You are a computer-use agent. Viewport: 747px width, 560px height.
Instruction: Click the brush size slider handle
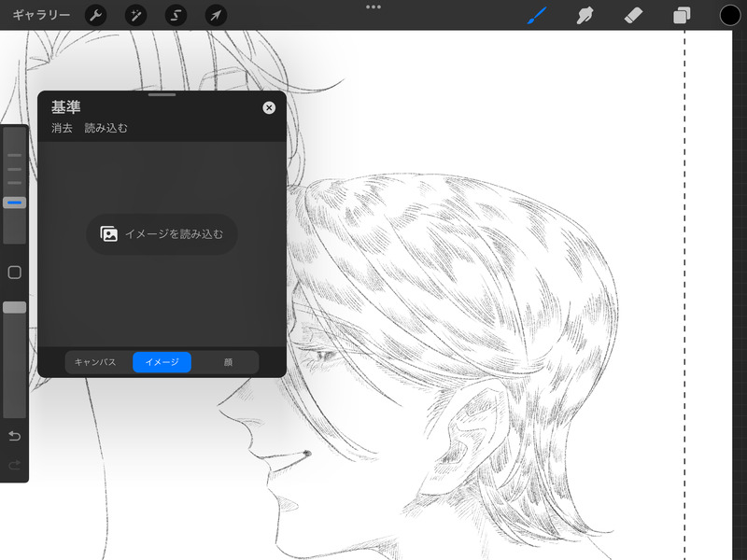pos(14,203)
